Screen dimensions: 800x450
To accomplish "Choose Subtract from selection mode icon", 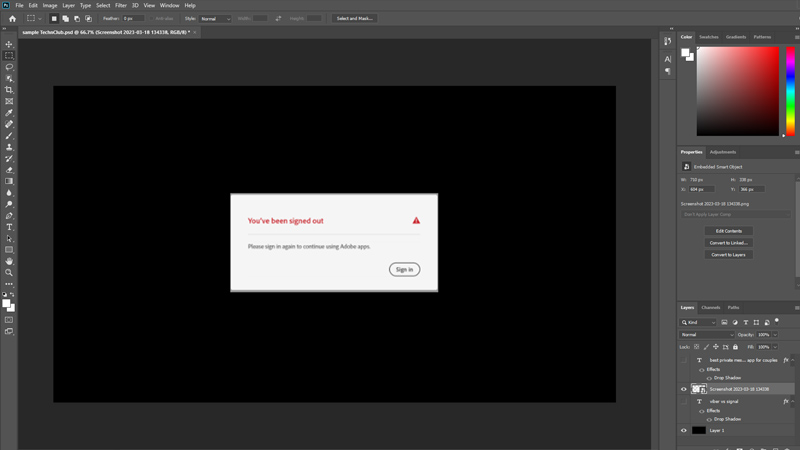I will (x=77, y=18).
